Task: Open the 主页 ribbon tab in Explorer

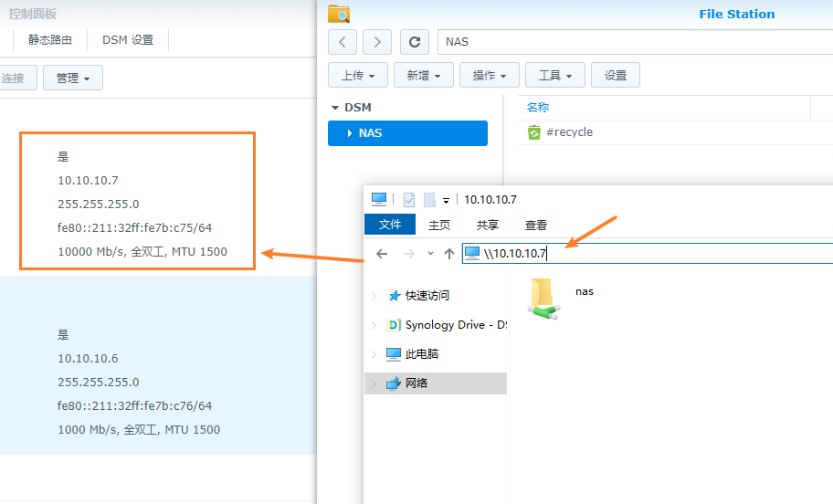Action: tap(439, 226)
